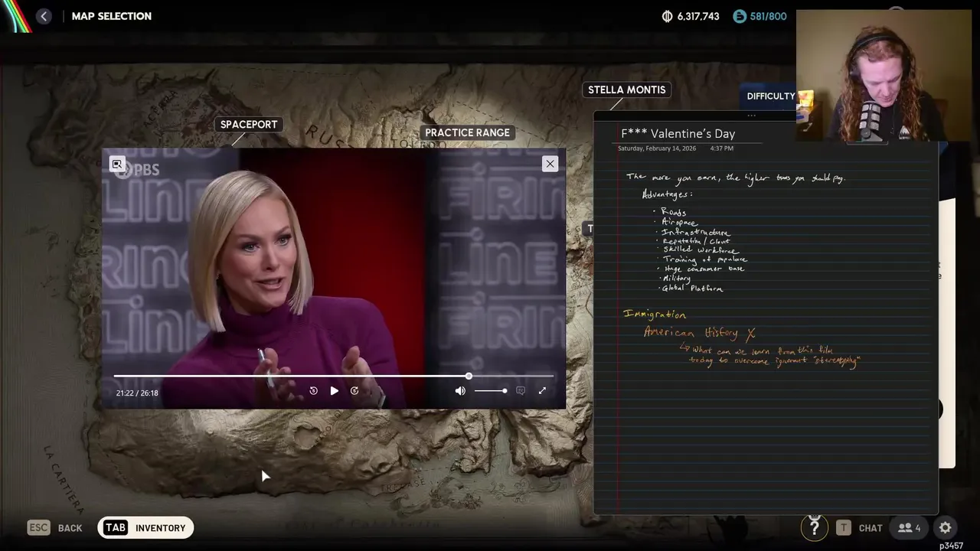
Task: Open the settings gear icon
Action: tap(946, 527)
